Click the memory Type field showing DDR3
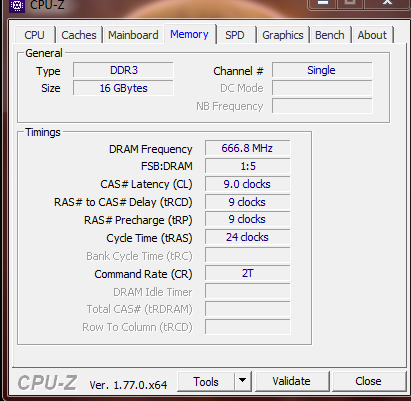The image size is (411, 401). [123, 70]
